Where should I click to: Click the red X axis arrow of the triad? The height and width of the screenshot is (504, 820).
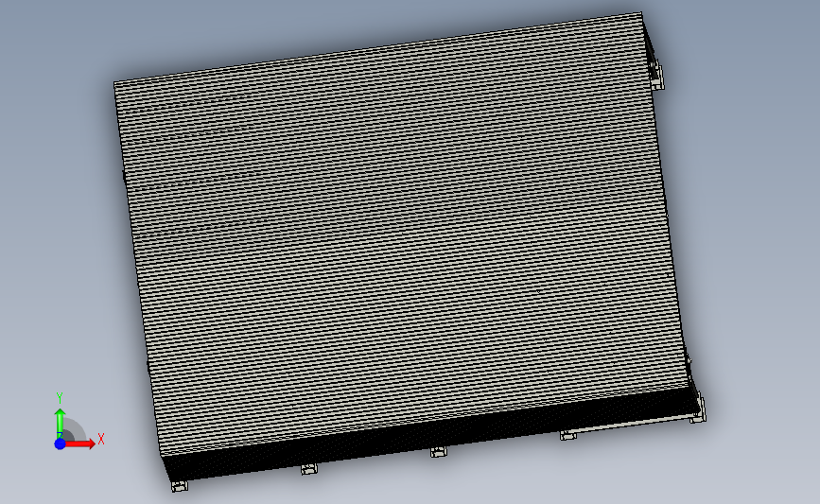click(x=80, y=443)
